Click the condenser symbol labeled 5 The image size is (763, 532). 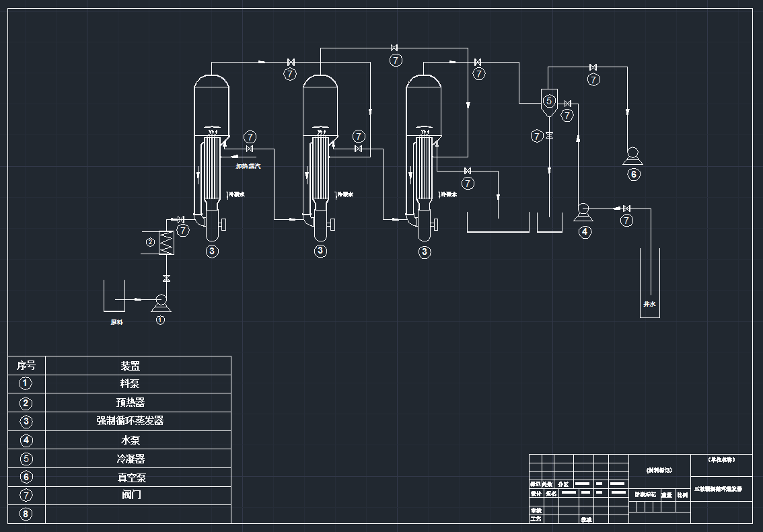(x=549, y=103)
